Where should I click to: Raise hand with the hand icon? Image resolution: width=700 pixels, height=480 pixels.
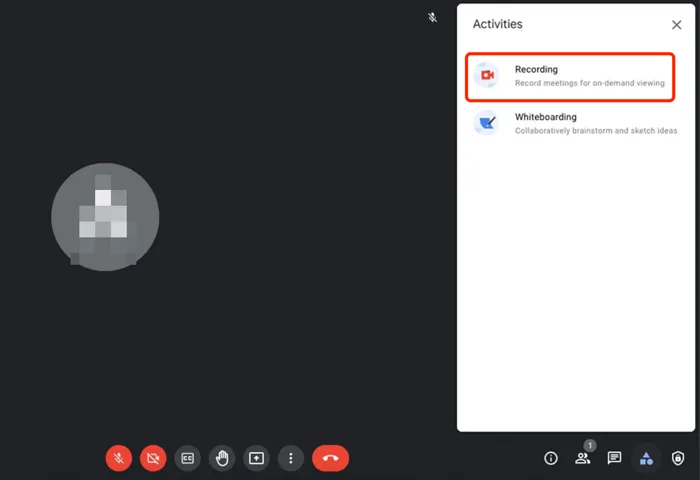(222, 458)
